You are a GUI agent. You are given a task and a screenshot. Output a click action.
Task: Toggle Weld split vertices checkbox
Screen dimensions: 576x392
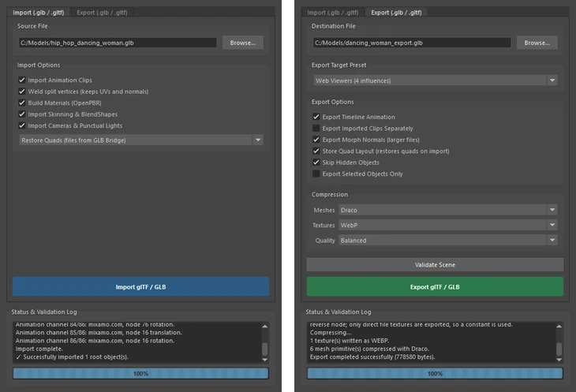tap(22, 91)
